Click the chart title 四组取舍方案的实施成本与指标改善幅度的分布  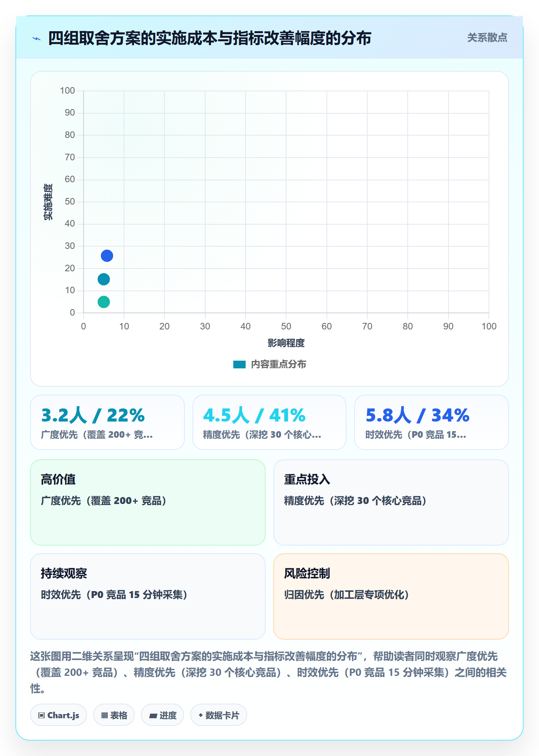click(210, 38)
